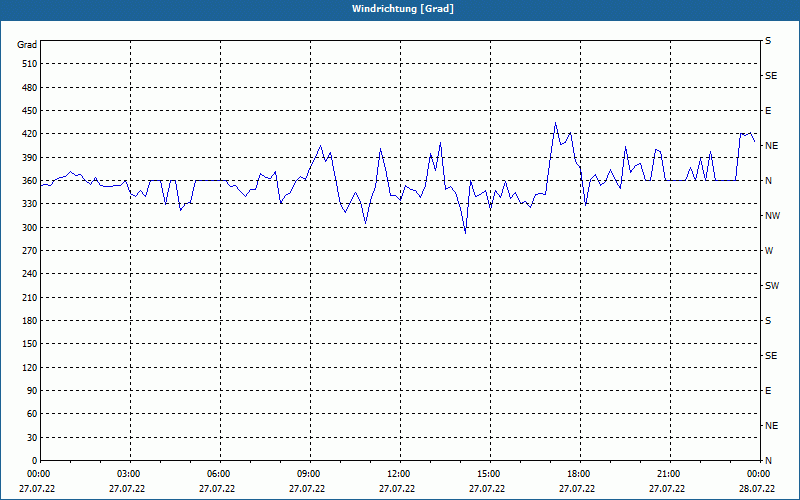Select the 18:00 time axis label
This screenshot has height=500, width=800.
[579, 474]
